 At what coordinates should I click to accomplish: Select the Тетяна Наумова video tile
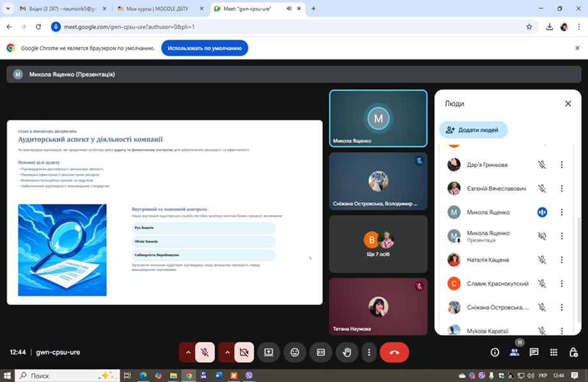coord(378,306)
